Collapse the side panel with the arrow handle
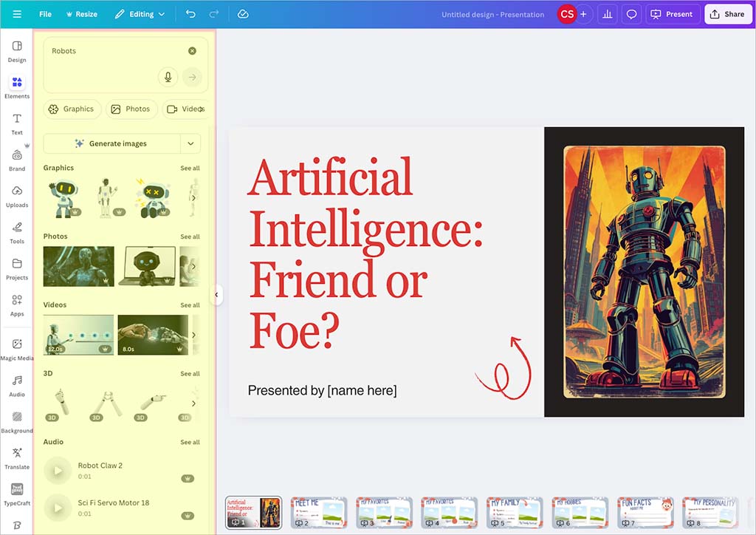Viewport: 756px width, 535px height. [x=217, y=295]
